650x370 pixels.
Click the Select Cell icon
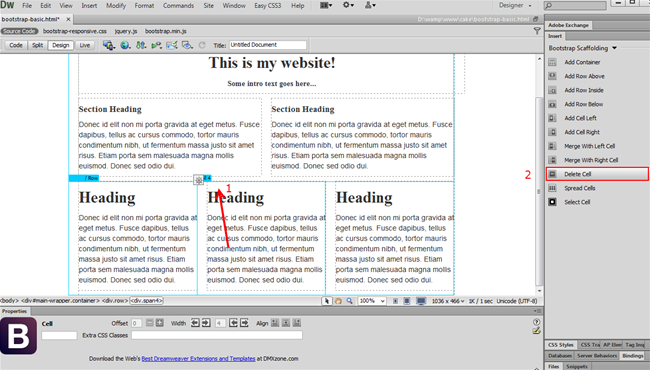(x=552, y=202)
